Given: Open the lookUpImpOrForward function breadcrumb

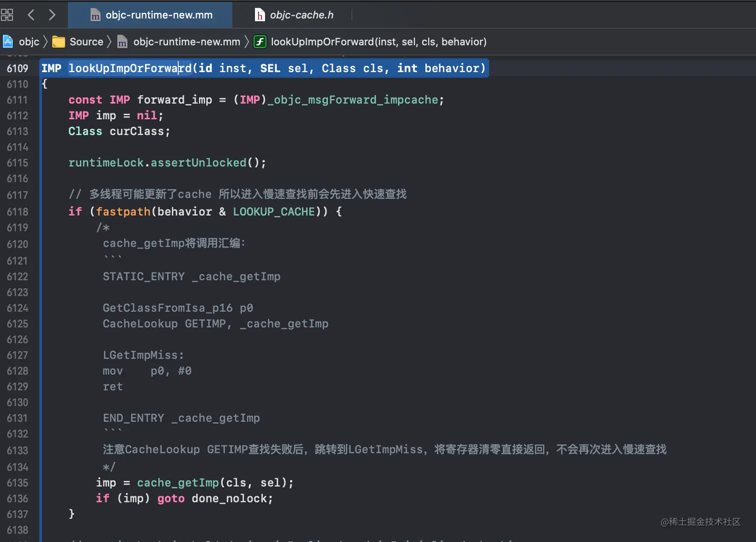Looking at the screenshot, I should (378, 42).
